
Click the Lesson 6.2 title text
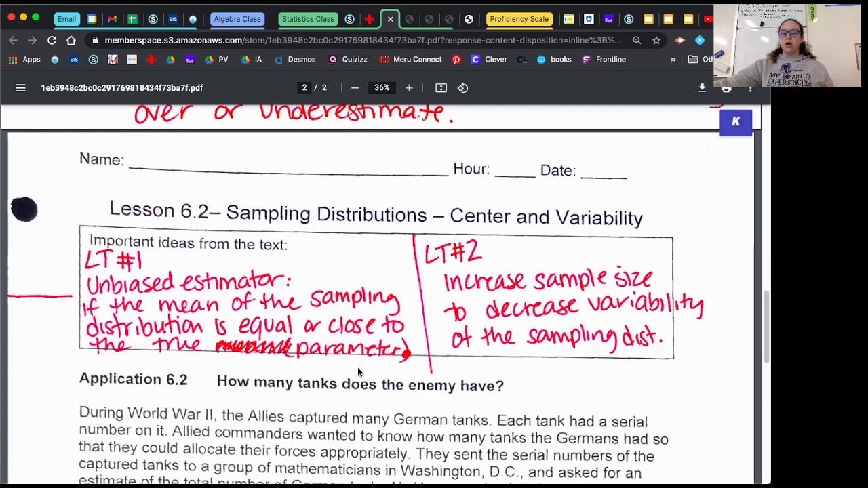click(x=376, y=213)
